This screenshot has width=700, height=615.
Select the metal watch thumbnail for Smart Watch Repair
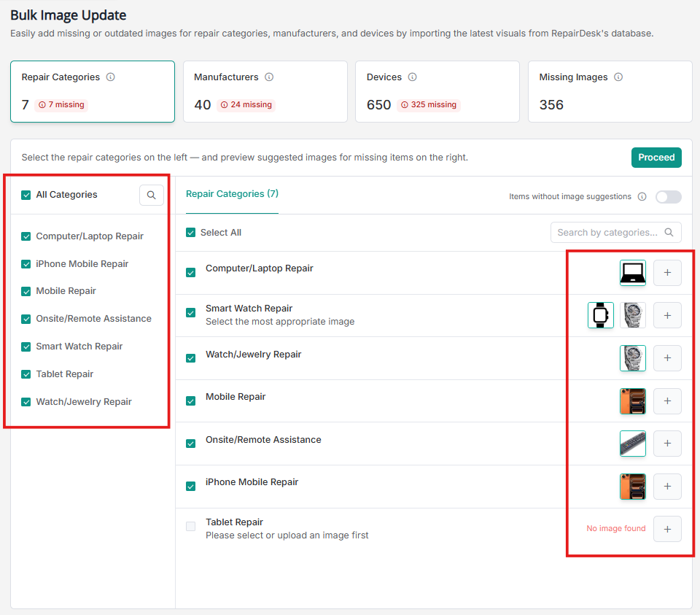point(632,314)
